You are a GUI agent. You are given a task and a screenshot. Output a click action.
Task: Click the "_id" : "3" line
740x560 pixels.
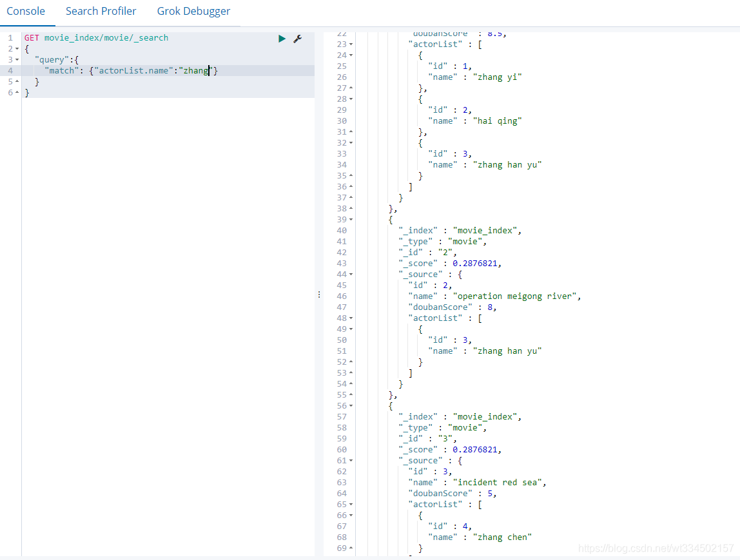[x=427, y=439]
